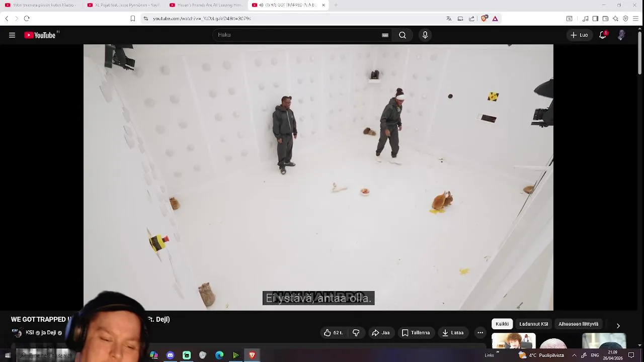Open the on-screen keyboard icon in search
Image resolution: width=644 pixels, height=362 pixels.
pyautogui.click(x=385, y=35)
